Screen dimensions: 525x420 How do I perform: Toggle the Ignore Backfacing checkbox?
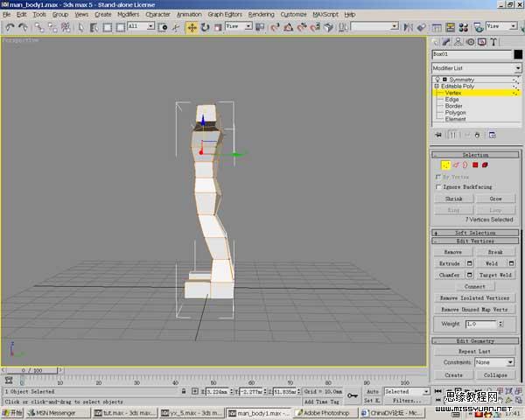click(438, 187)
